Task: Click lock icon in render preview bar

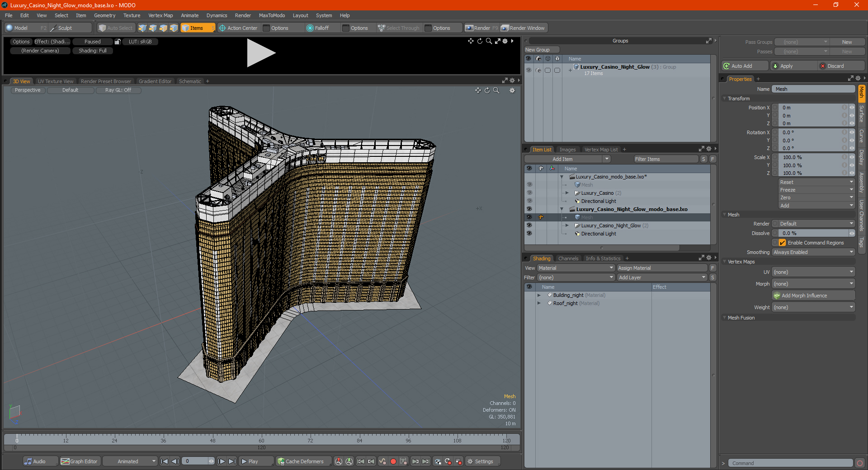Action: pyautogui.click(x=118, y=42)
